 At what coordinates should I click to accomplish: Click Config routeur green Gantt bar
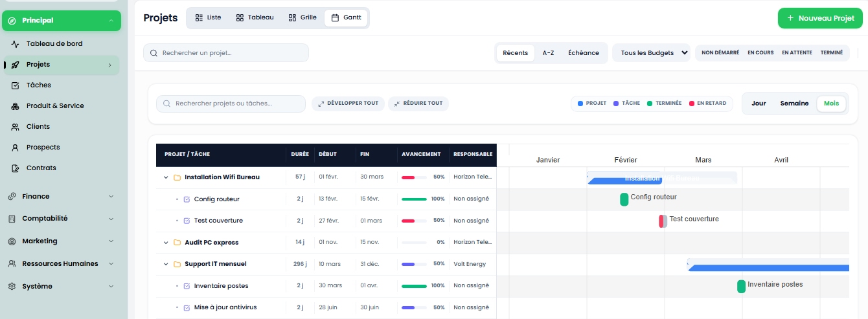click(x=624, y=199)
